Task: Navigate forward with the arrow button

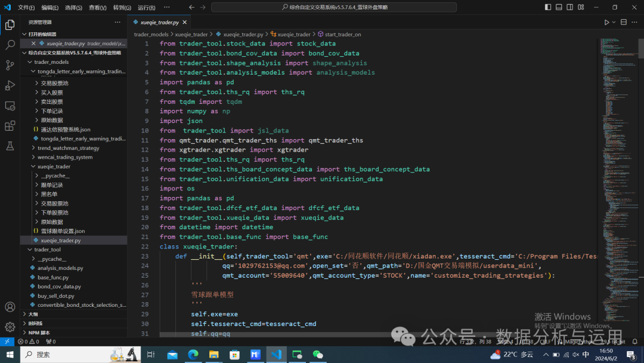Action: coord(203,7)
